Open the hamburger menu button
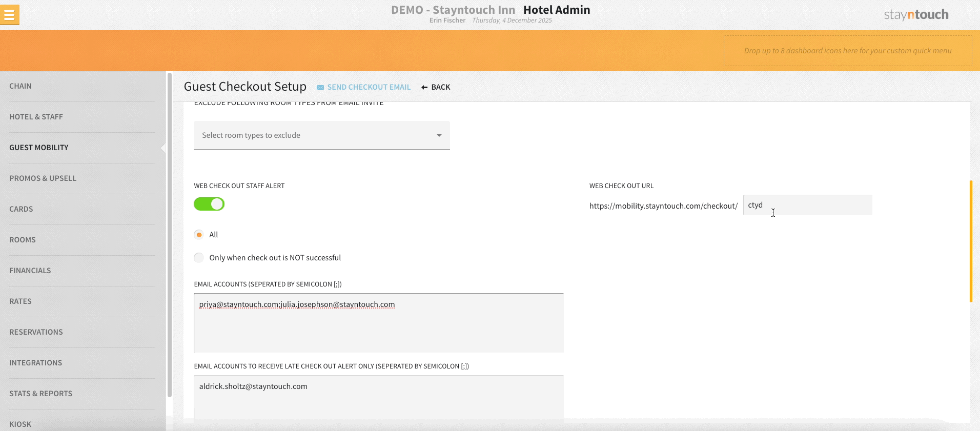 (9, 15)
